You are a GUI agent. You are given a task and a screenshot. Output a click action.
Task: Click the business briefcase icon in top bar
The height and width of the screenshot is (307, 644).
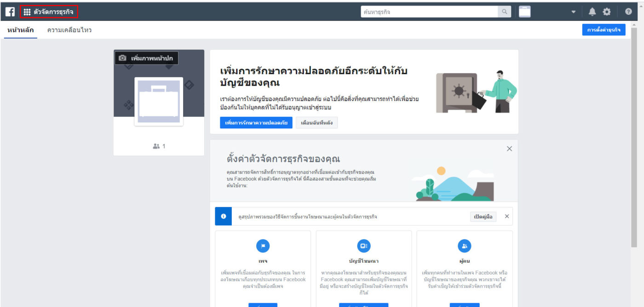[x=524, y=12]
